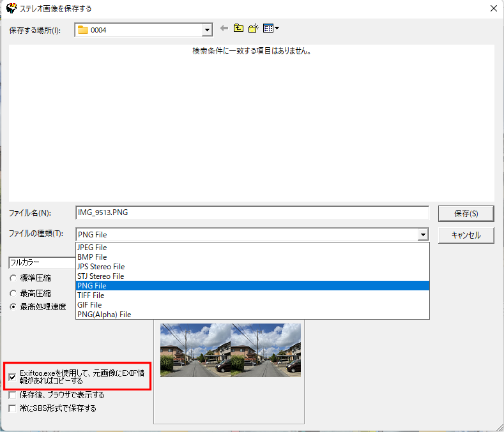Click the 保存する場所(I): label

34,30
